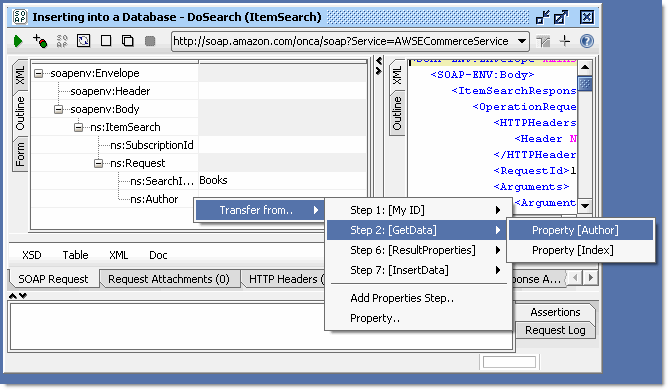Screen dimensions: 668x390
Task: Open Request Attachments (0) tab
Action: (x=169, y=279)
